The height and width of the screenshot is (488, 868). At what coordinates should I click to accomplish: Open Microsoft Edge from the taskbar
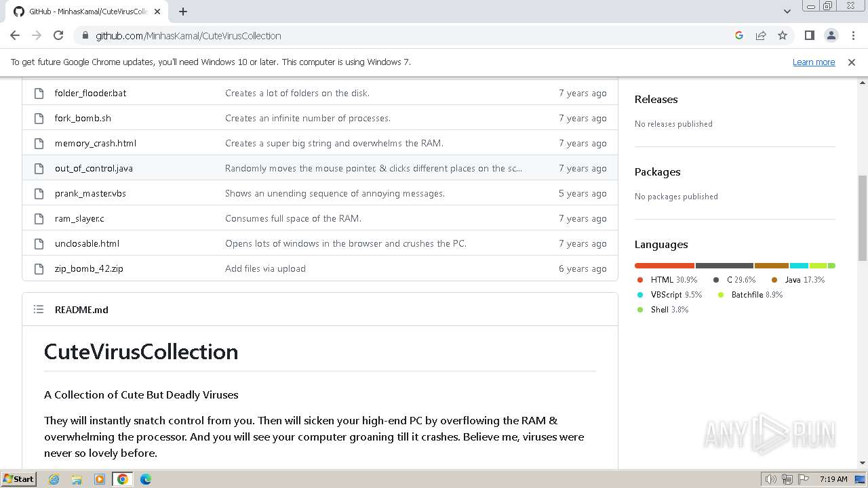pos(146,479)
